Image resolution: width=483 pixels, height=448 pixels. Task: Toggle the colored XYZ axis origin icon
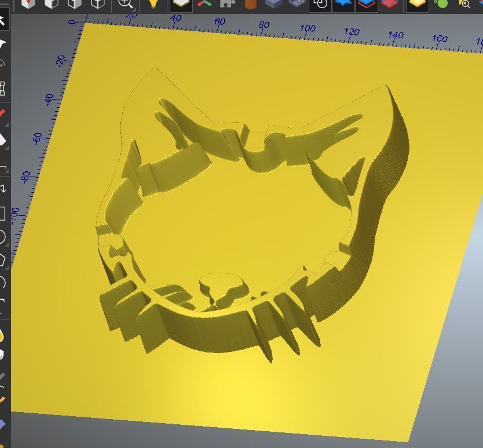point(204,3)
